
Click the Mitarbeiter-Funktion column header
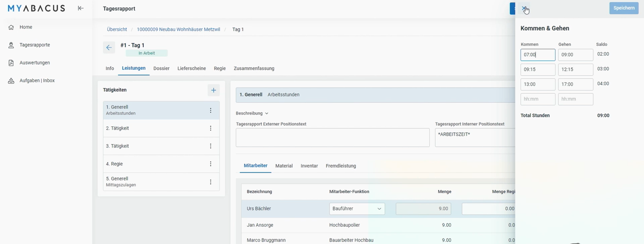[349, 192]
